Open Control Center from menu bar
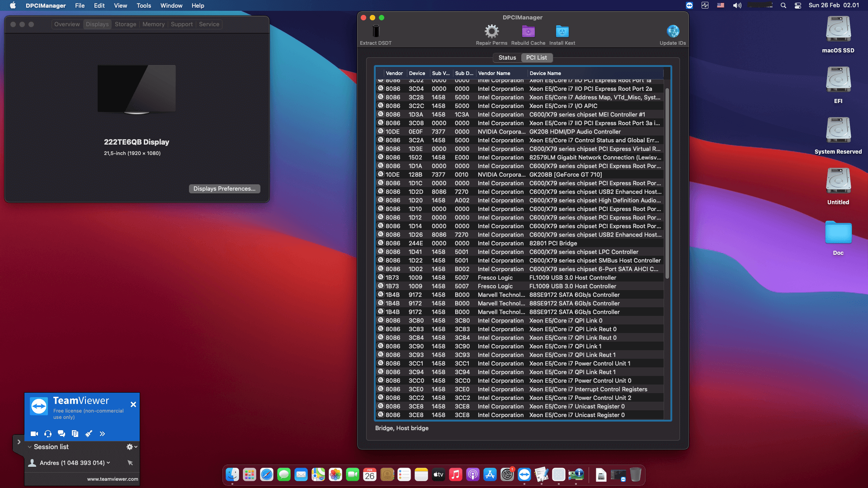The image size is (868, 488). (797, 5)
